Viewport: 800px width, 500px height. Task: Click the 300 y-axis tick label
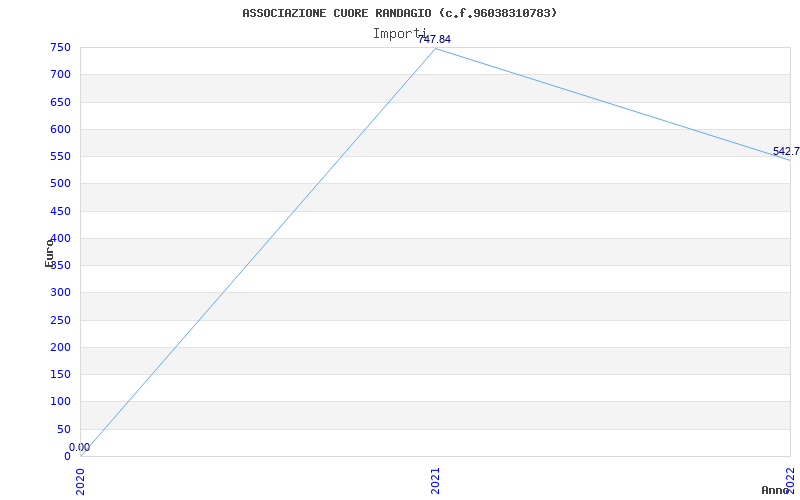click(x=60, y=293)
